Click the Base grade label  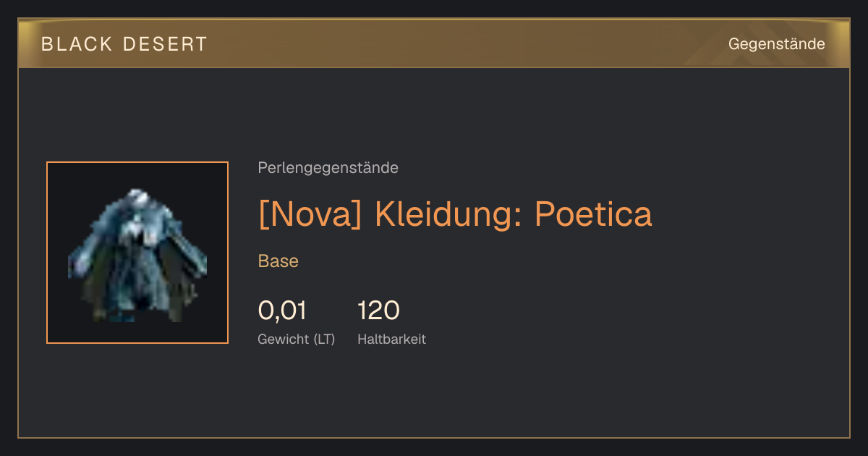(x=278, y=261)
